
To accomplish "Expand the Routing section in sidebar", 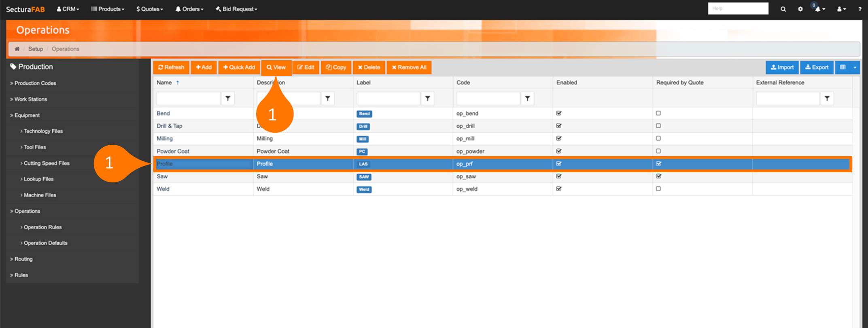I will click(23, 259).
